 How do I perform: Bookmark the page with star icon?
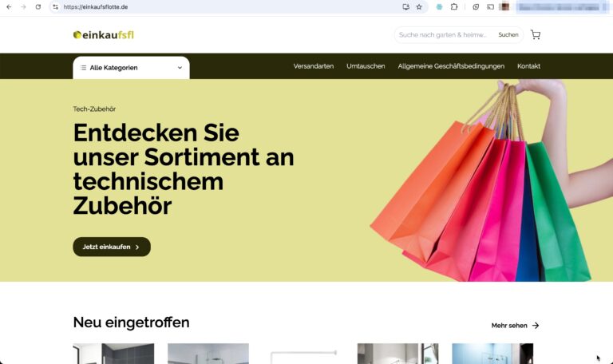419,7
